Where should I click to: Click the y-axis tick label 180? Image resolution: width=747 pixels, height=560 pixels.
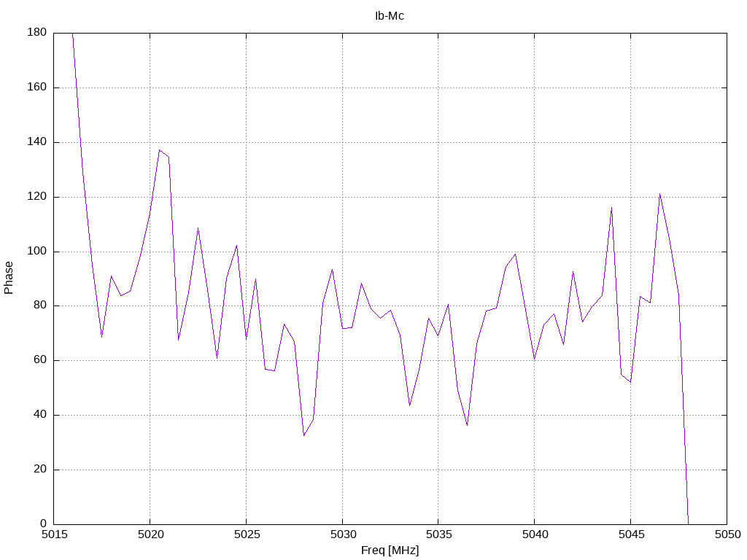37,32
